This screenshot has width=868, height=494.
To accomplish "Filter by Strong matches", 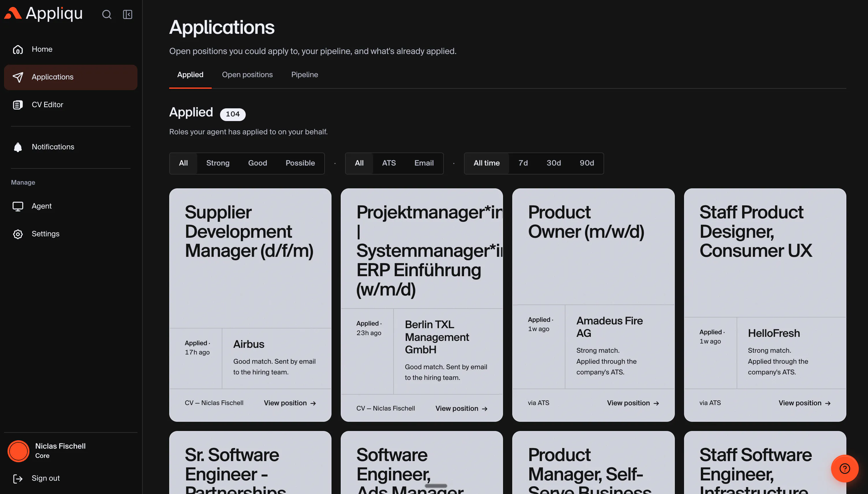I will (218, 163).
